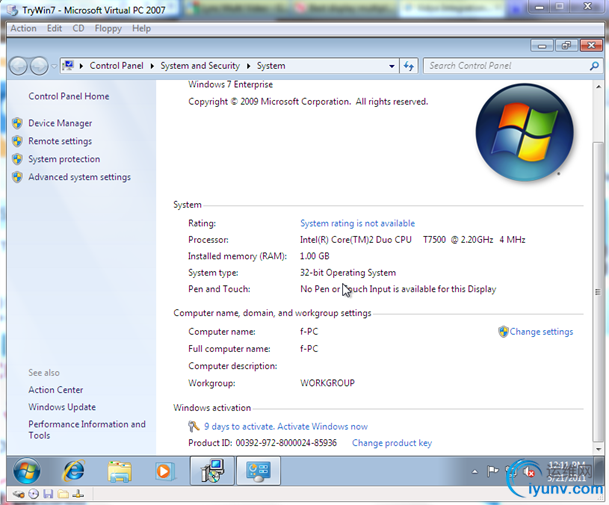Click the Virtual PC CD drive status icon
This screenshot has width=609, height=505.
pyautogui.click(x=34, y=494)
